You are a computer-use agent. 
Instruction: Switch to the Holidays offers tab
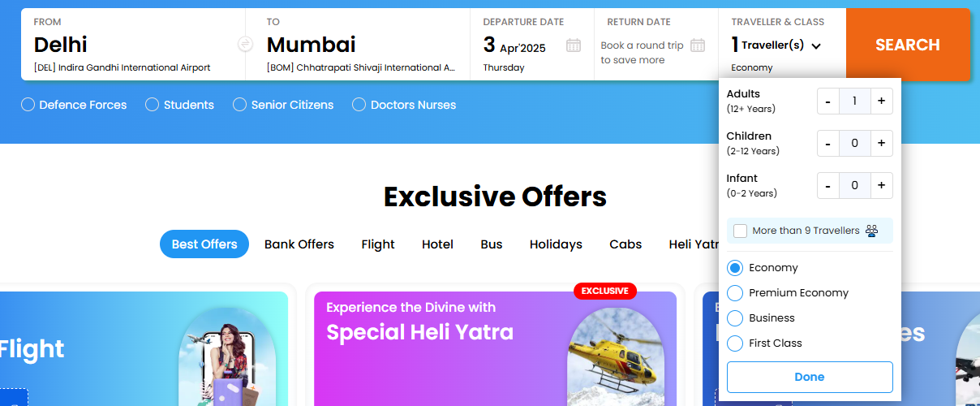556,244
